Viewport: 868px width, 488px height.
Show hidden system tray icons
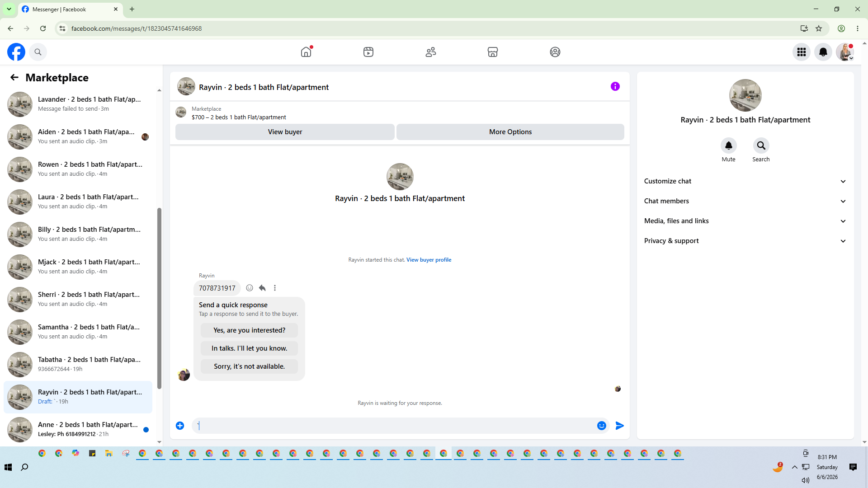[795, 467]
